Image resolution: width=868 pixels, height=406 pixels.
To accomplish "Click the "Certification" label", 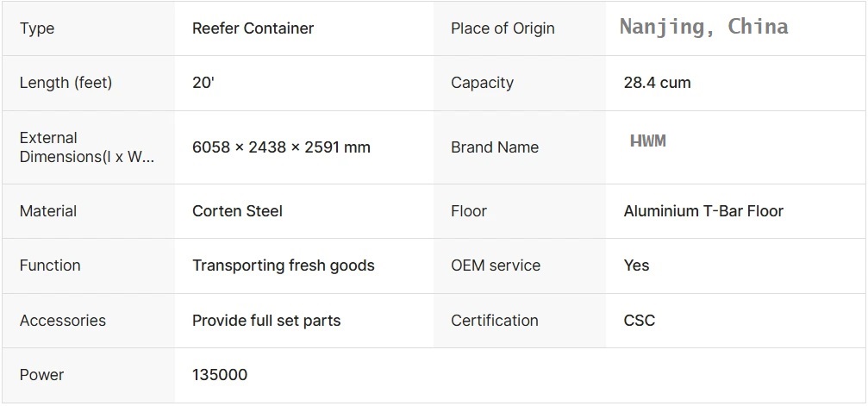I will point(494,321).
